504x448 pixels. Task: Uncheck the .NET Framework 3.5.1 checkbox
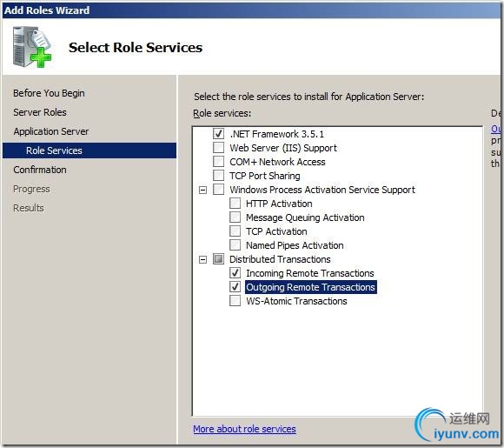coord(219,134)
